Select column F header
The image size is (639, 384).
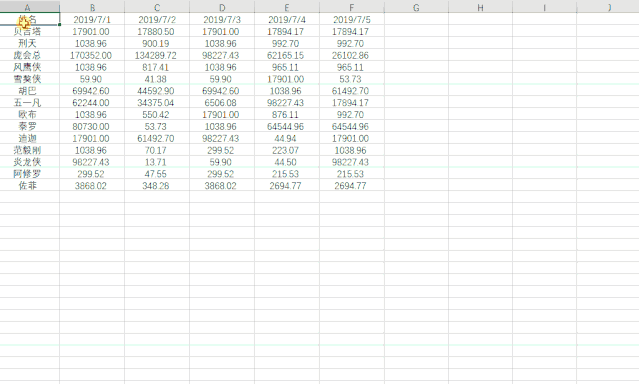coord(352,7)
